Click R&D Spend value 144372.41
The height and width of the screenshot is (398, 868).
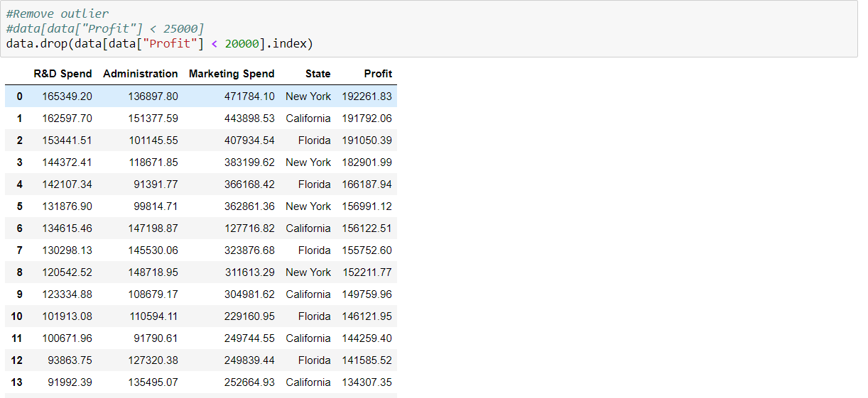[67, 162]
